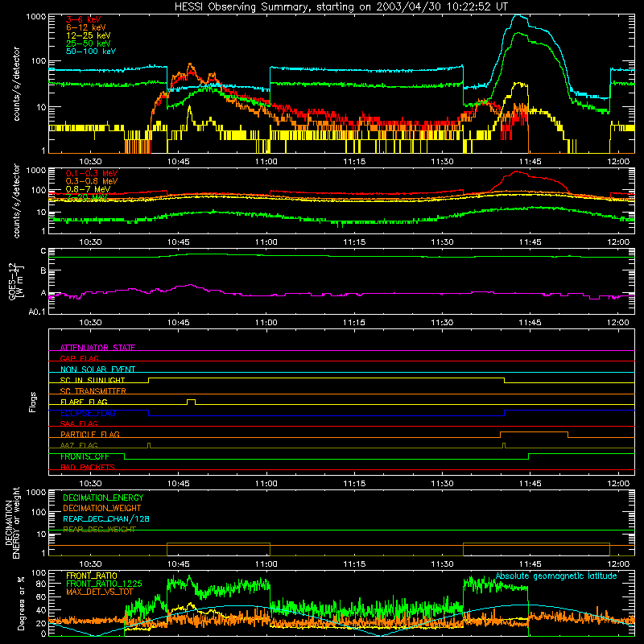This screenshot has width=644, height=644.
Task: Click the yellow '0.8-7 MeV' legend label
Action: tap(89, 189)
